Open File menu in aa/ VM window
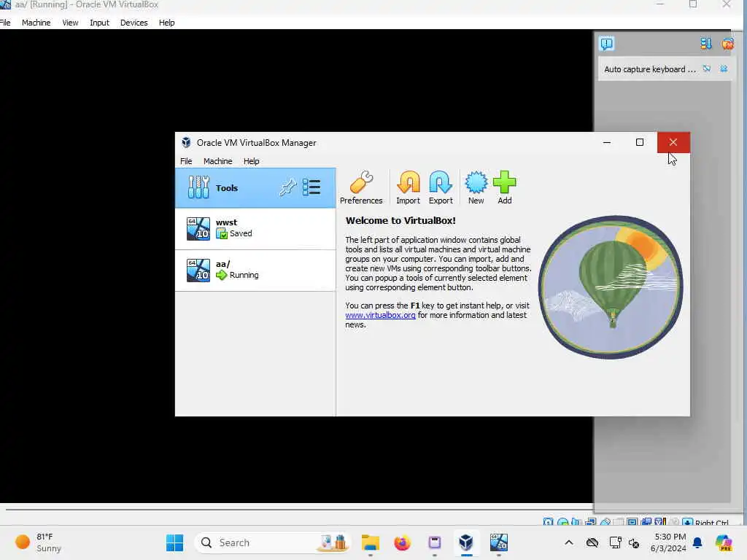The width and height of the screenshot is (747, 560). [x=5, y=23]
